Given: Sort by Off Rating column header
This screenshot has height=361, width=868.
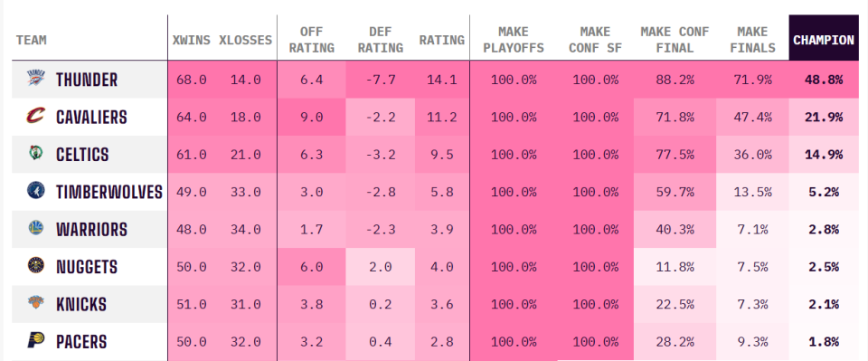Looking at the screenshot, I should tap(312, 40).
